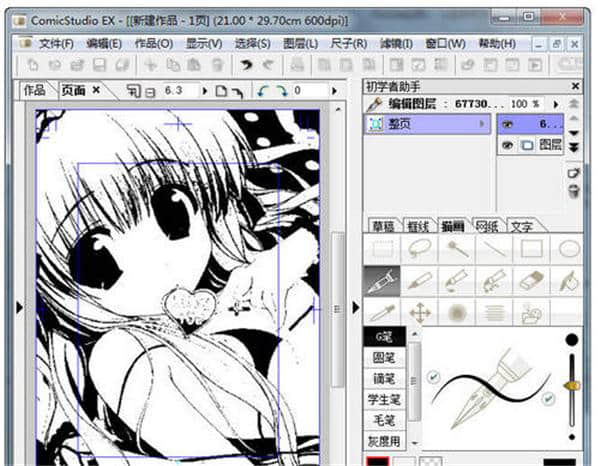Select the Eraser tool
Viewport: 600px width, 466px height.
(x=530, y=281)
